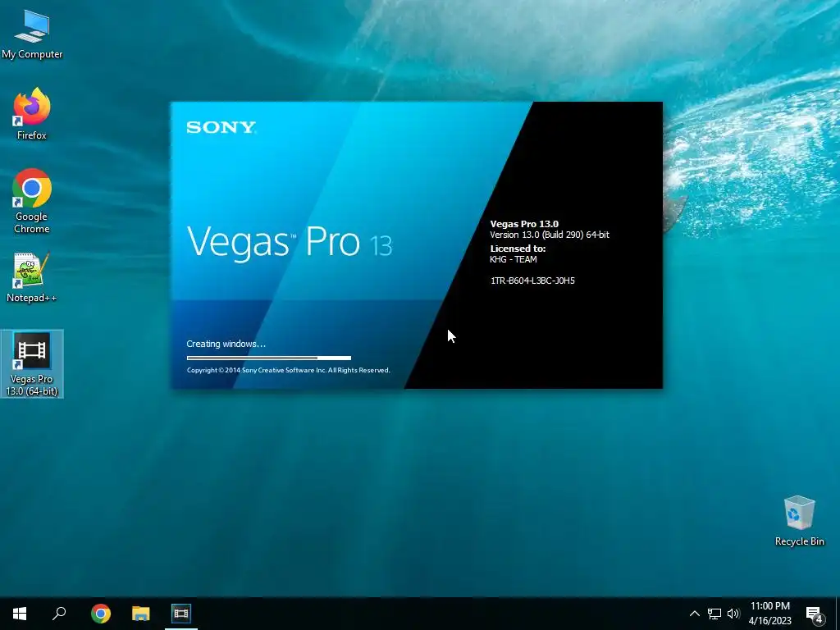The height and width of the screenshot is (630, 840).
Task: Select the Firefox desktop shortcut
Action: (32, 113)
